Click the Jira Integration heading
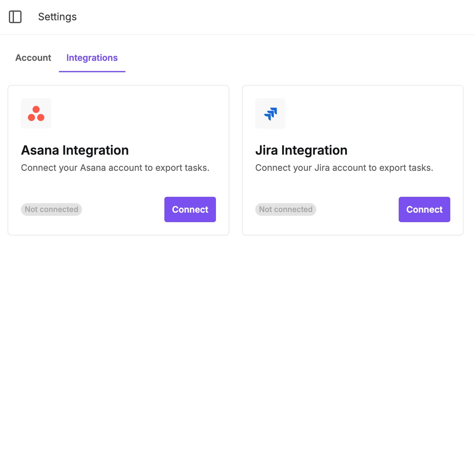The width and height of the screenshot is (475, 476). pos(301,150)
